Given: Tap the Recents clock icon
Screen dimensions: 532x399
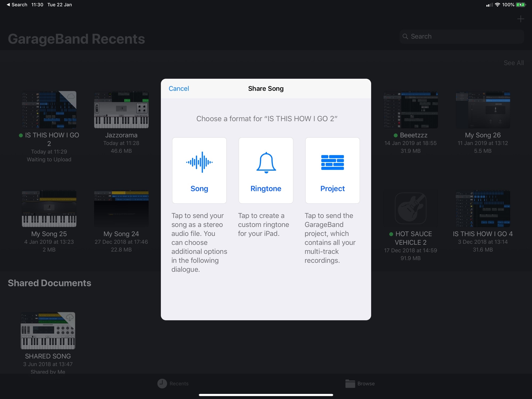Looking at the screenshot, I should [x=162, y=383].
